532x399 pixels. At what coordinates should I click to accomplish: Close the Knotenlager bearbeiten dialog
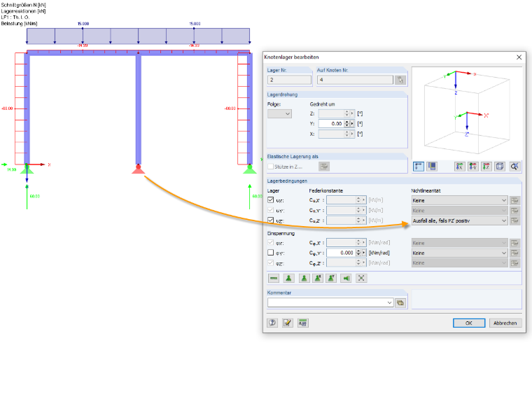coord(519,57)
